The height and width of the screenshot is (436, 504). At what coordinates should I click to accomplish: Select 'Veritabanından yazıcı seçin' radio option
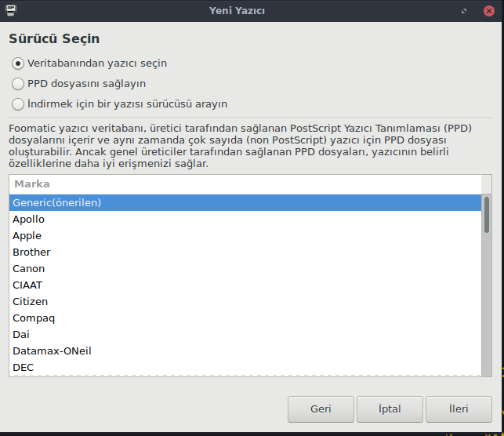(x=18, y=64)
